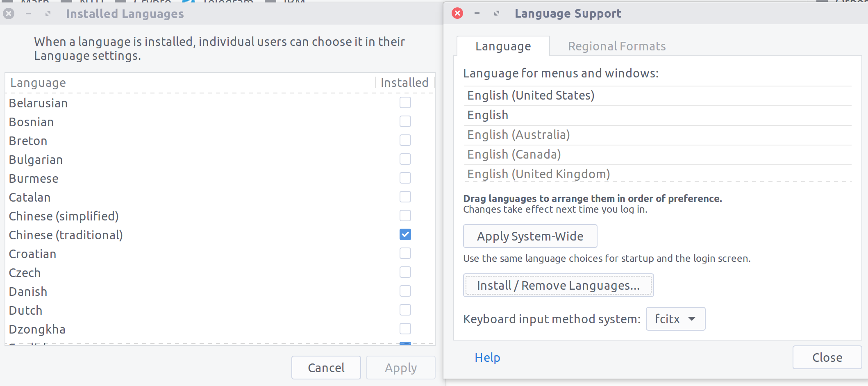Close the Installed Languages dialog

click(x=9, y=14)
